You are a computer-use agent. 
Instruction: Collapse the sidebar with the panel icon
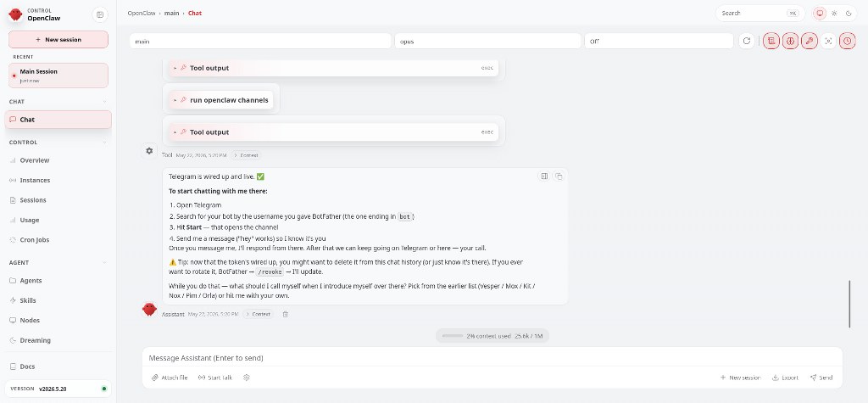pos(100,15)
